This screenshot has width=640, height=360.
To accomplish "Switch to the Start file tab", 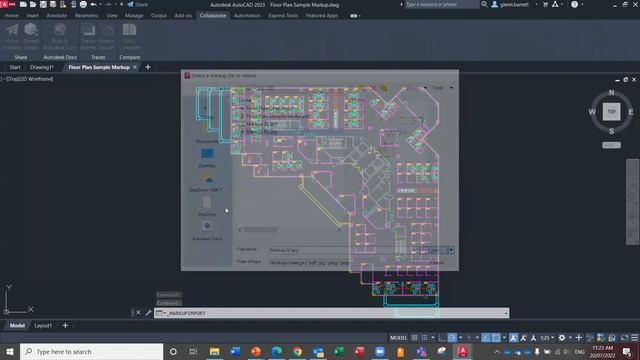I will coord(15,67).
